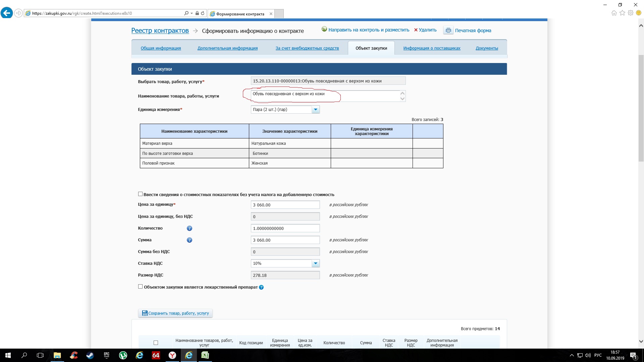The width and height of the screenshot is (644, 362).
Task: Expand the Ставка НДС dropdown
Action: click(315, 263)
